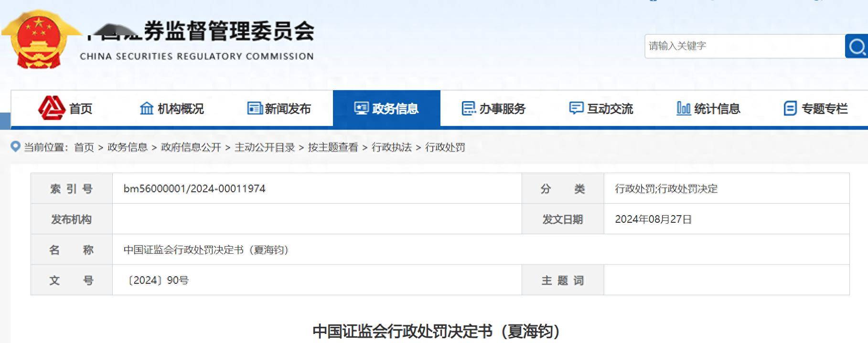Image resolution: width=868 pixels, height=343 pixels.
Task: Click the red triangle icon beside 首页
Action: (52, 108)
